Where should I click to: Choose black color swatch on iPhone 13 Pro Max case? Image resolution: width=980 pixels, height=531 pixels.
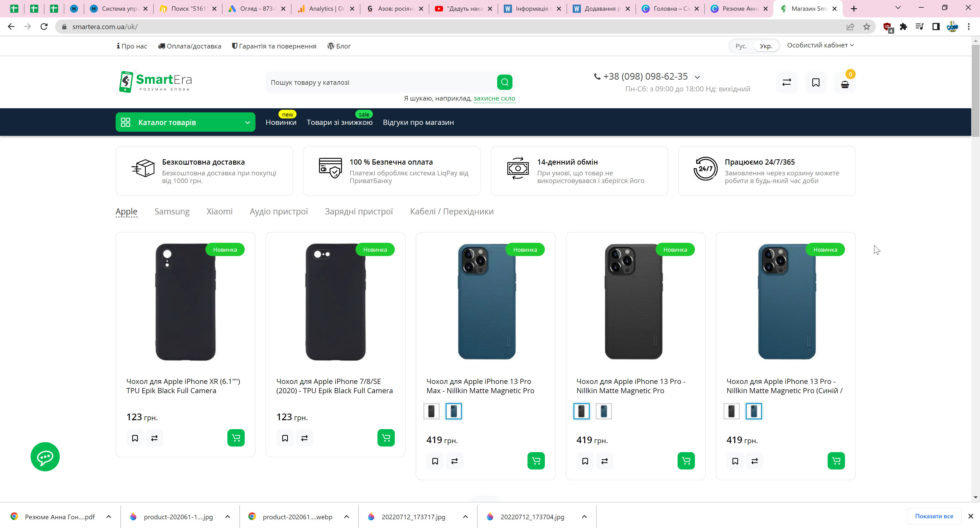[431, 411]
